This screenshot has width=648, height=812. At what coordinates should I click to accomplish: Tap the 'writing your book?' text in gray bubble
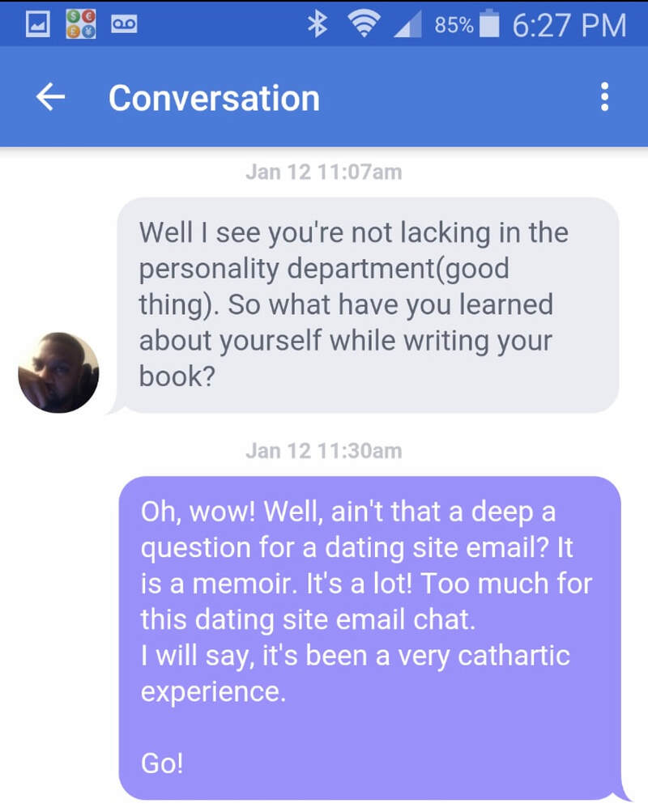346,359
